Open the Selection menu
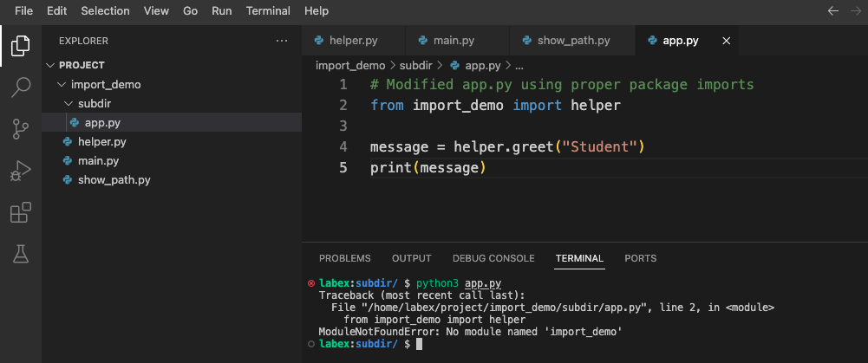The image size is (868, 363). [x=105, y=11]
